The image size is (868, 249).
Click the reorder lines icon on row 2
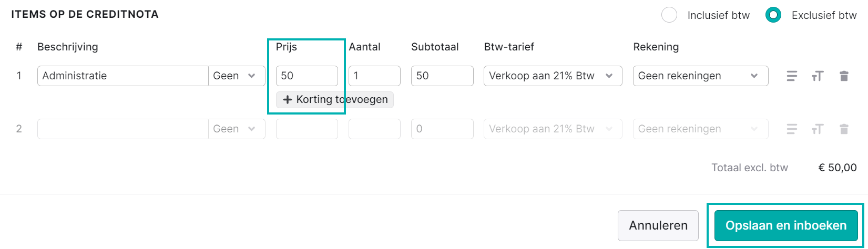point(792,129)
